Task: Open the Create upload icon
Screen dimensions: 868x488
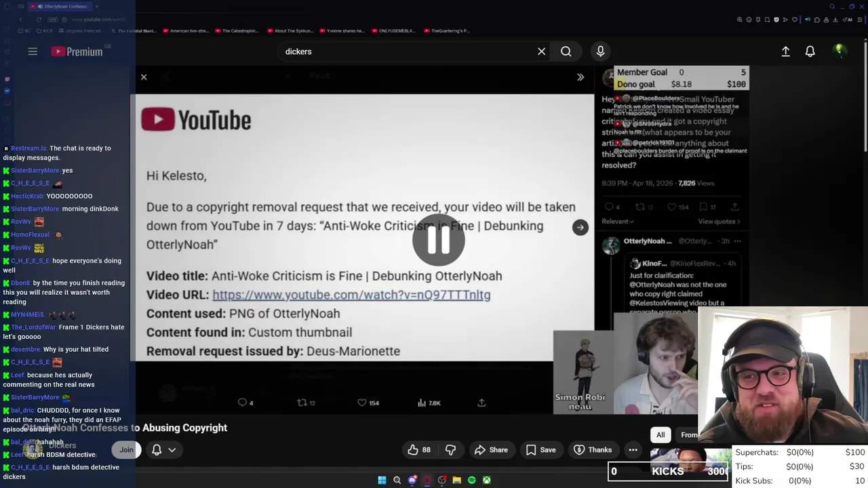Action: click(x=785, y=52)
